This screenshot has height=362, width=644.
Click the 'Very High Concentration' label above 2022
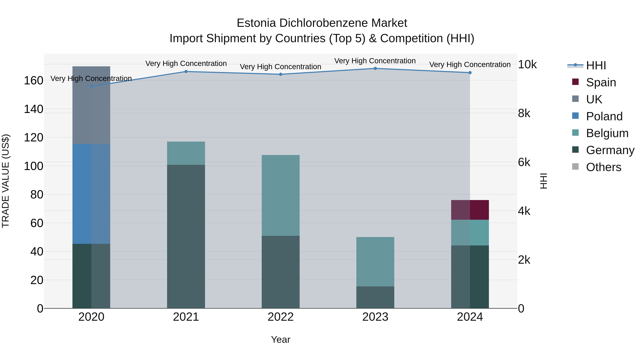[x=280, y=67]
